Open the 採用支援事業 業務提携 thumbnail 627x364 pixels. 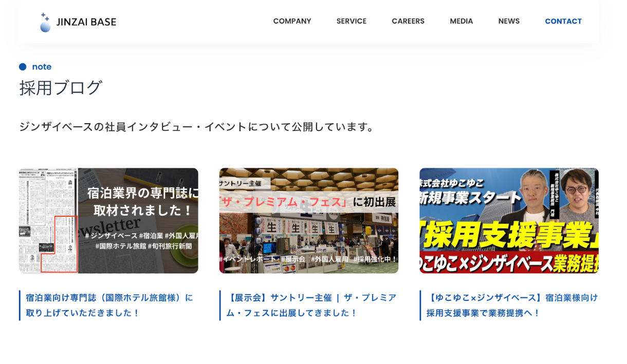point(509,221)
